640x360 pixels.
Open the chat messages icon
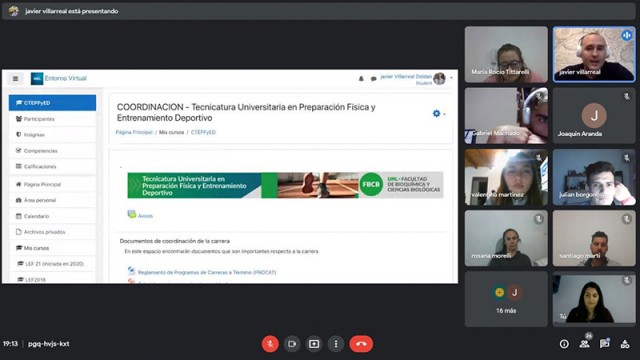click(x=604, y=344)
